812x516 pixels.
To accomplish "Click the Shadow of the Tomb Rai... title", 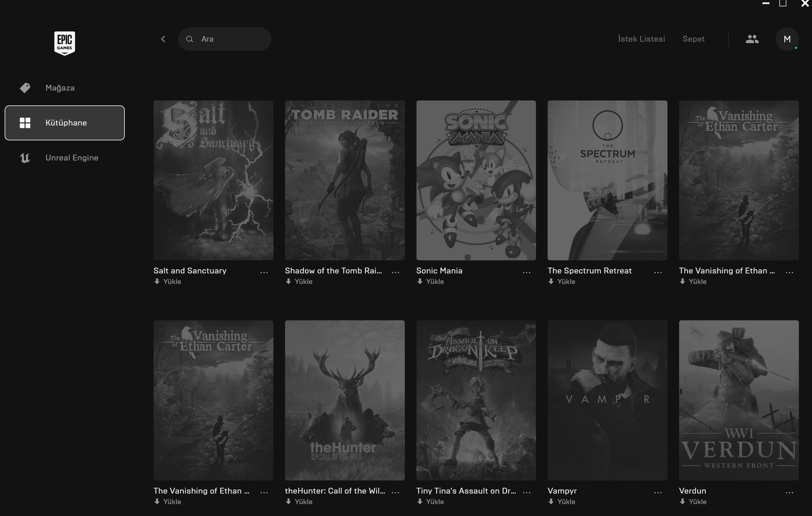I will (333, 271).
